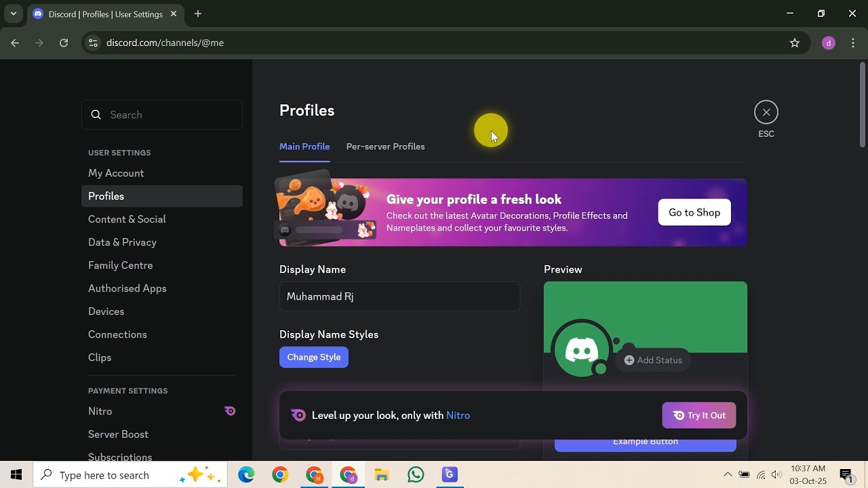Open the Chrome profile avatar menu
This screenshot has height=488, width=868.
coord(828,43)
